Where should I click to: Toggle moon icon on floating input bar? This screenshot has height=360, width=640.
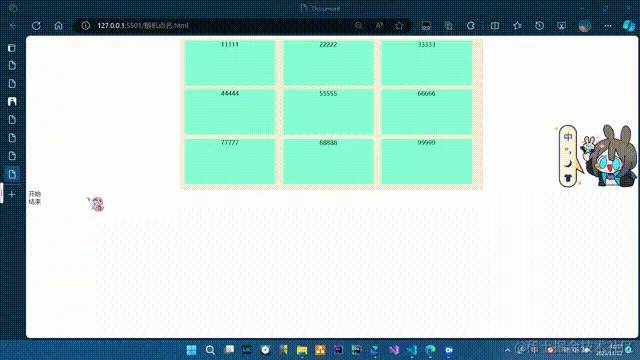click(x=568, y=164)
